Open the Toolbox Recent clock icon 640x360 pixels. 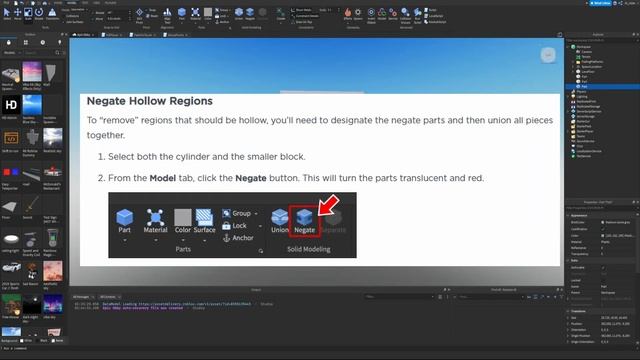pyautogui.click(x=43, y=42)
